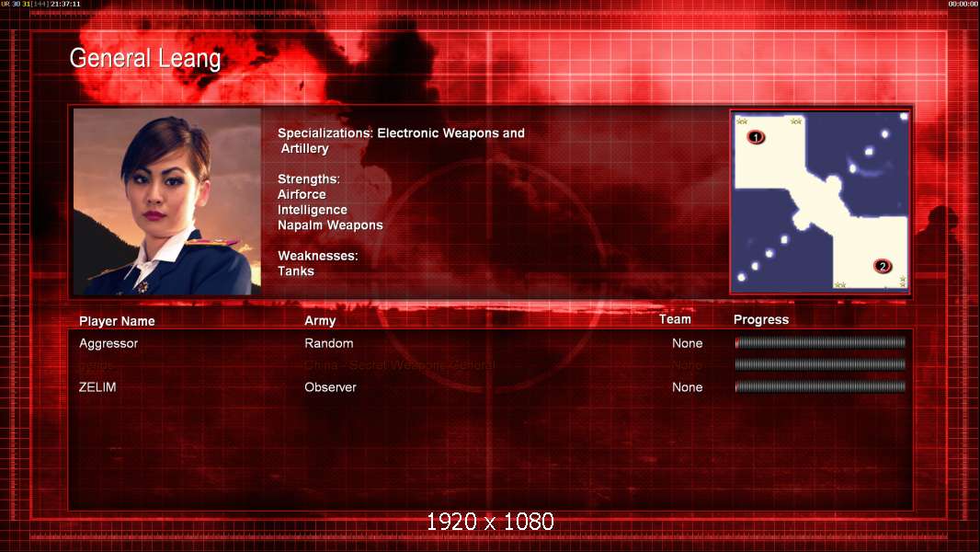Click the Team column header
This screenshot has width=980, height=552.
[x=675, y=319]
